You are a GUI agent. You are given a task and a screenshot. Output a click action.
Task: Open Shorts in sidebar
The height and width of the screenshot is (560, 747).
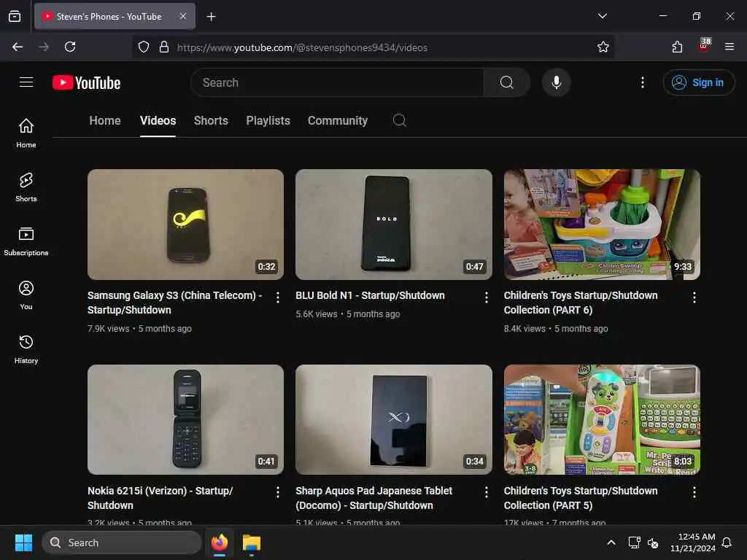click(26, 187)
